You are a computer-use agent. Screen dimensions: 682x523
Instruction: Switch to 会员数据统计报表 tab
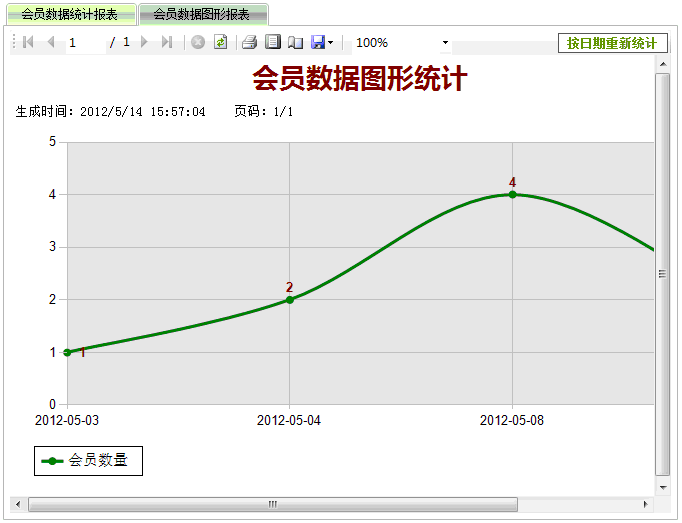pos(69,15)
